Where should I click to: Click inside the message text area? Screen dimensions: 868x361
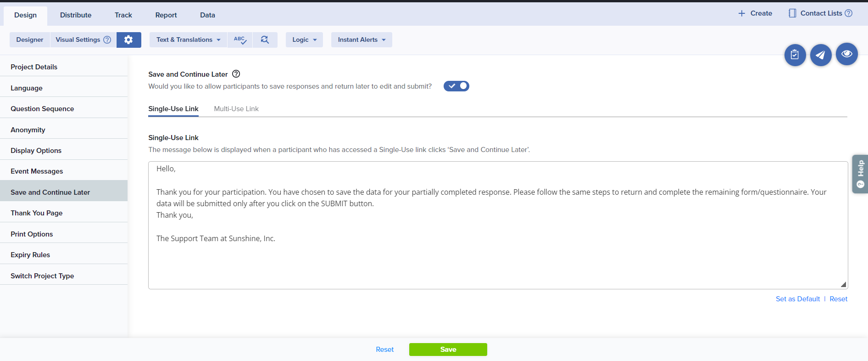pos(497,262)
